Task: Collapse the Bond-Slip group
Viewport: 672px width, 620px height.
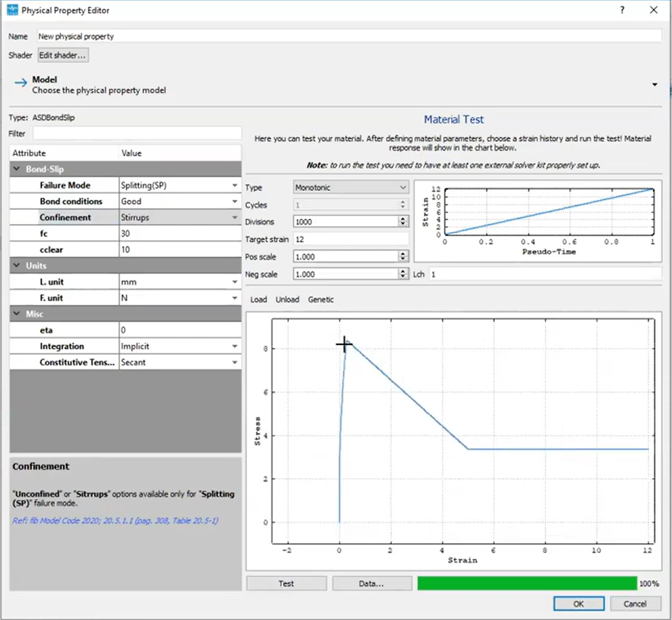Action: (x=17, y=169)
